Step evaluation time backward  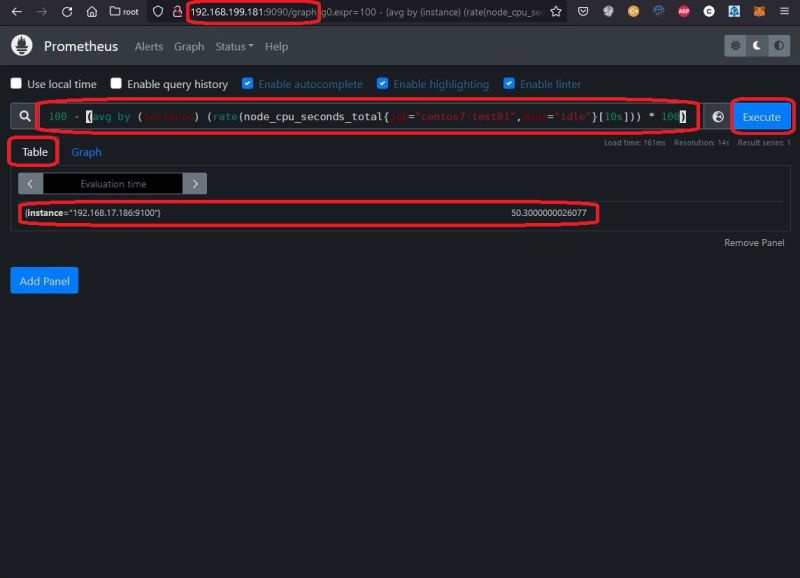click(x=31, y=184)
